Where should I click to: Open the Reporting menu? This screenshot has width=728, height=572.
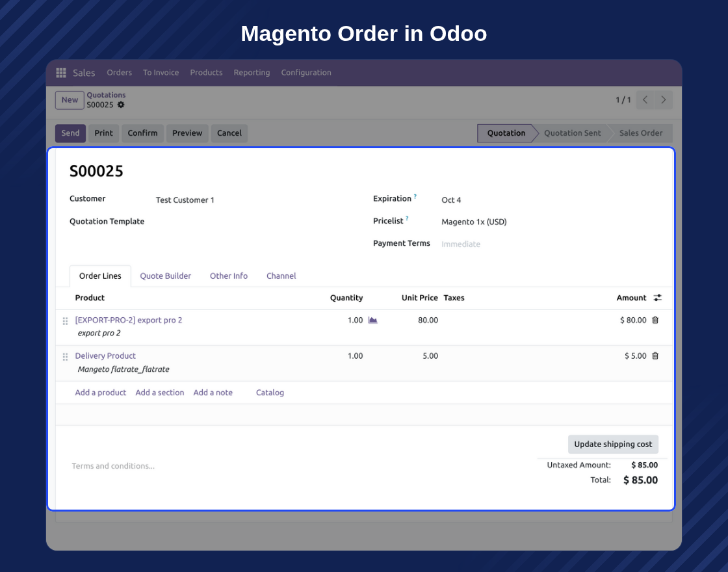point(252,72)
